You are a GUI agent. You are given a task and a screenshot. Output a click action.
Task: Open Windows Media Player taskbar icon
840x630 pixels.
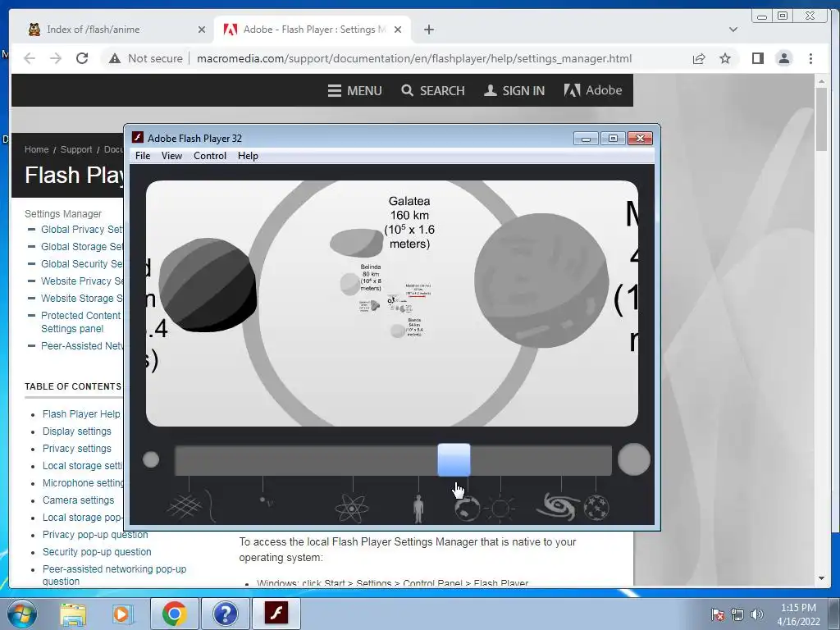[121, 614]
